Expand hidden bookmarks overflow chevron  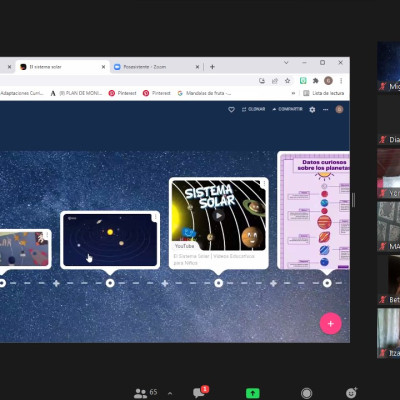click(x=293, y=93)
